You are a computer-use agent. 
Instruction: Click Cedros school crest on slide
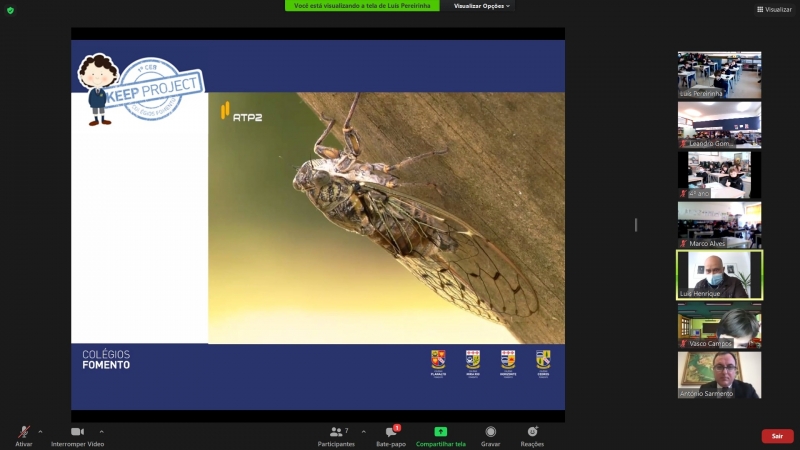click(543, 363)
